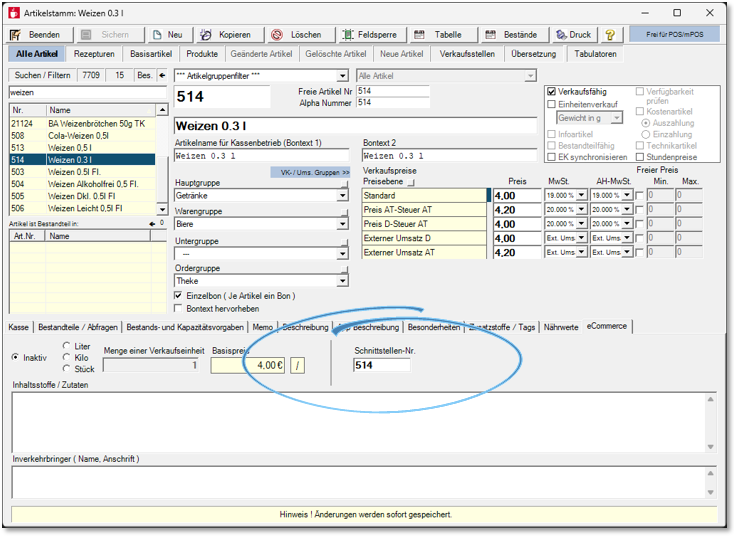
Task: Switch to the Rezepturen tab
Action: [x=94, y=54]
